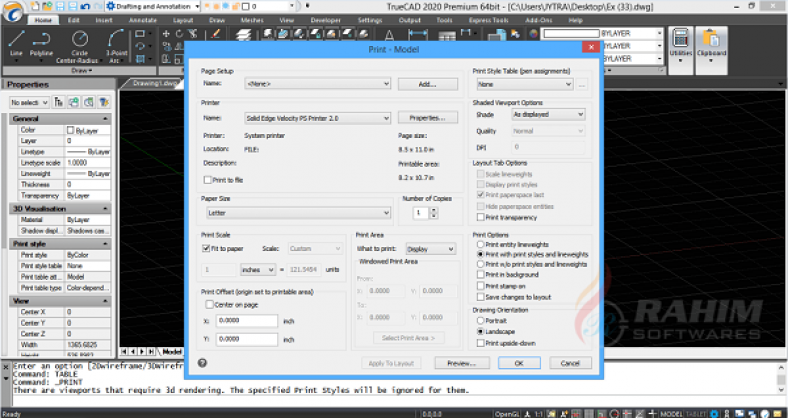This screenshot has height=418, width=788.
Task: Click the printer Properties... button
Action: tap(428, 118)
